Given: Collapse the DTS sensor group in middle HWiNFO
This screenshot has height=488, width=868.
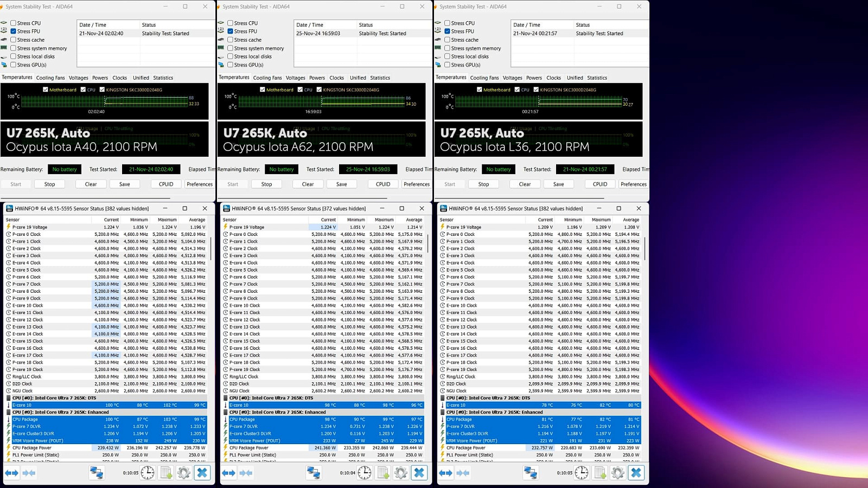Looking at the screenshot, I should point(226,398).
